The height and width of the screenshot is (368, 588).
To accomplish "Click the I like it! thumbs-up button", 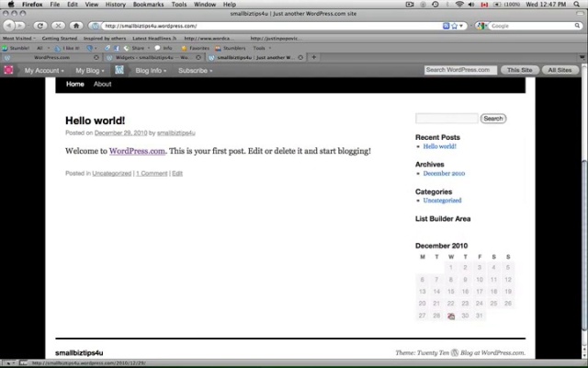I will coord(67,48).
